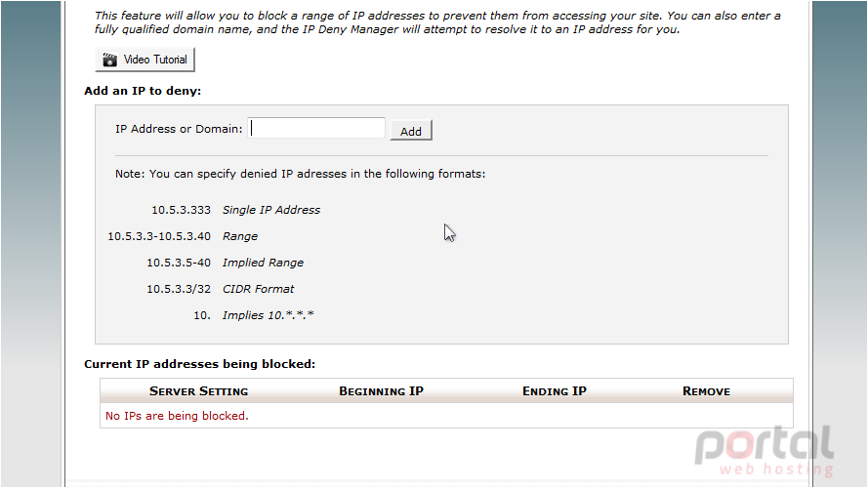Click the Video Tutorial clapperboard icon
This screenshot has width=868, height=488.
coord(109,60)
